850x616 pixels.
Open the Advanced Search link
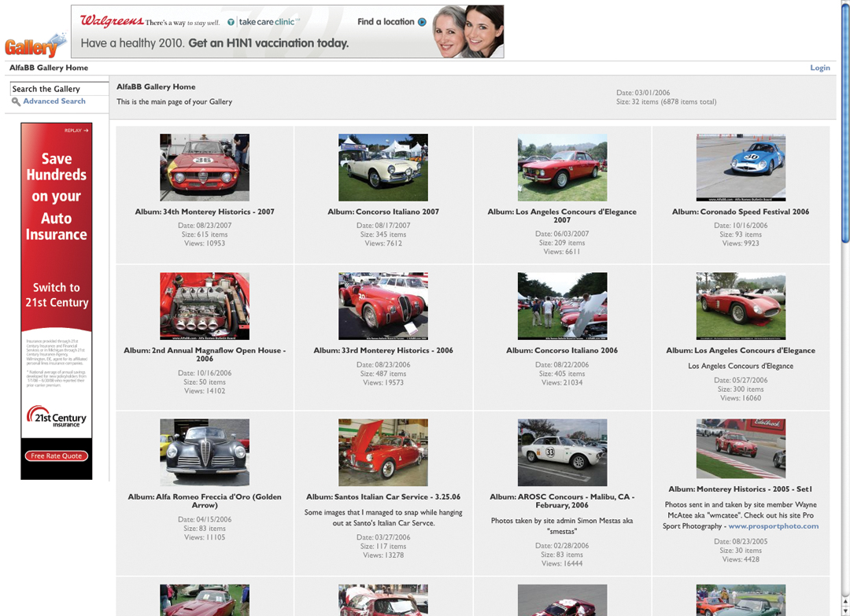(54, 101)
